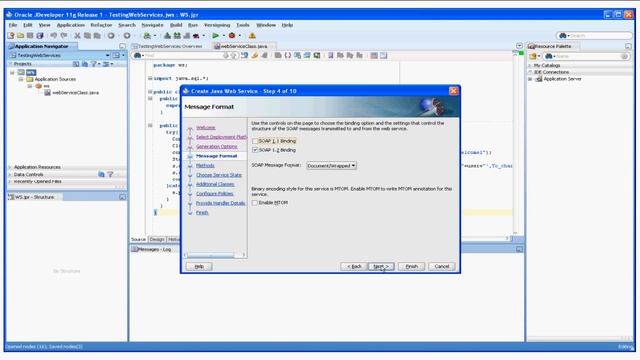Click the Open folder toolbar icon
This screenshot has height=360, width=640.
coord(20,36)
